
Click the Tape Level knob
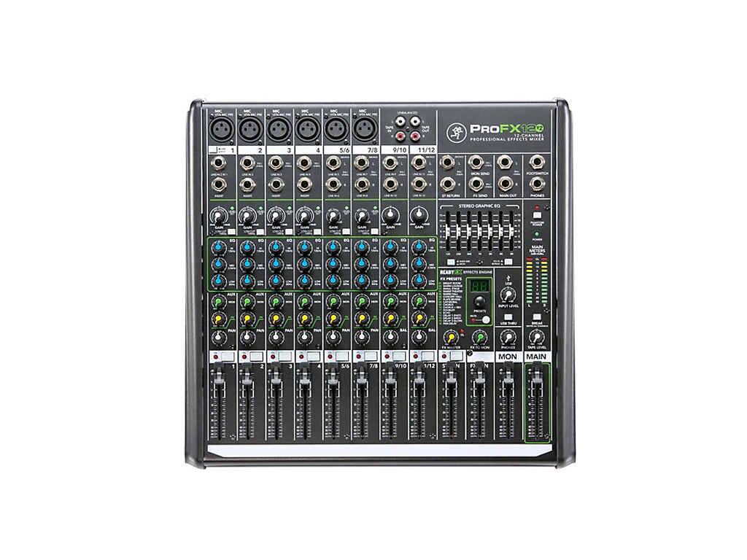tap(537, 337)
